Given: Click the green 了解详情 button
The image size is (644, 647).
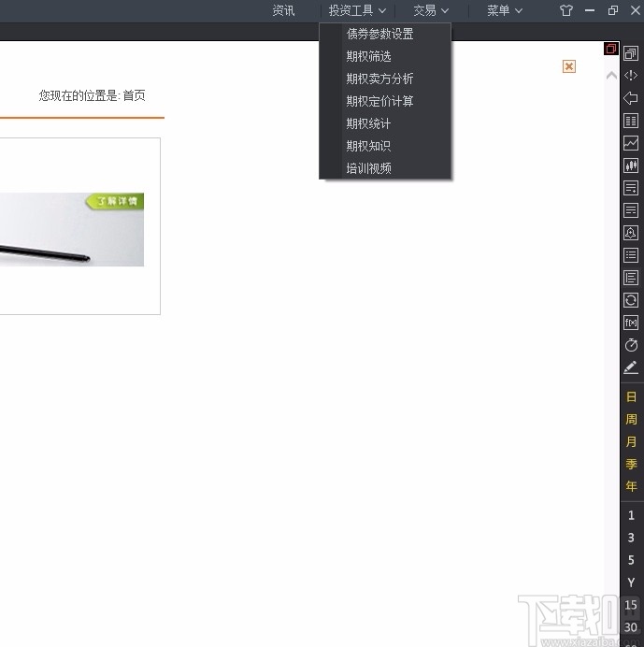Looking at the screenshot, I should point(115,201).
